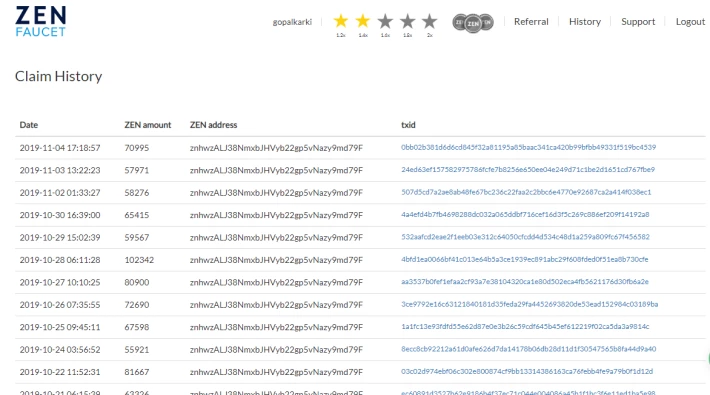Image resolution: width=710 pixels, height=395 pixels.
Task: Select date 2019-10-28 06:11:28
Action: tap(60, 260)
